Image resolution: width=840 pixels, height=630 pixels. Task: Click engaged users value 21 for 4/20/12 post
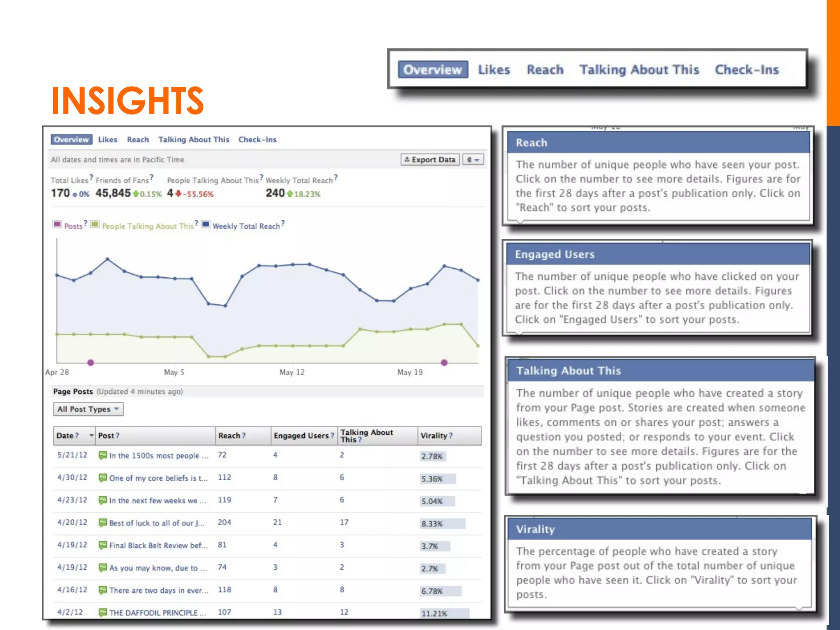[278, 522]
